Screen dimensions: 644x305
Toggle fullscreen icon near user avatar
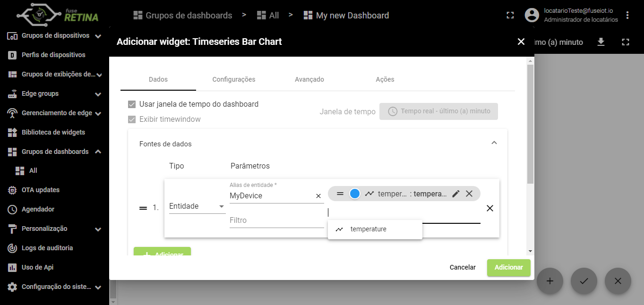(510, 15)
